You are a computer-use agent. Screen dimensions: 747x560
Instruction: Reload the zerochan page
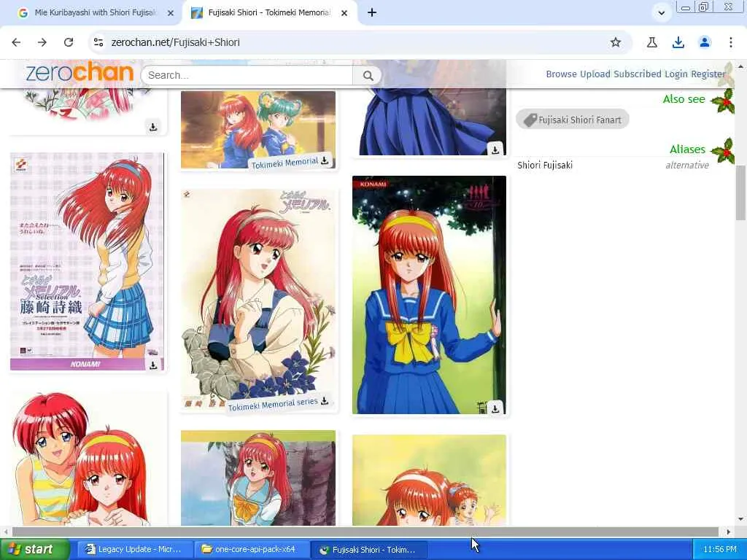pos(69,42)
